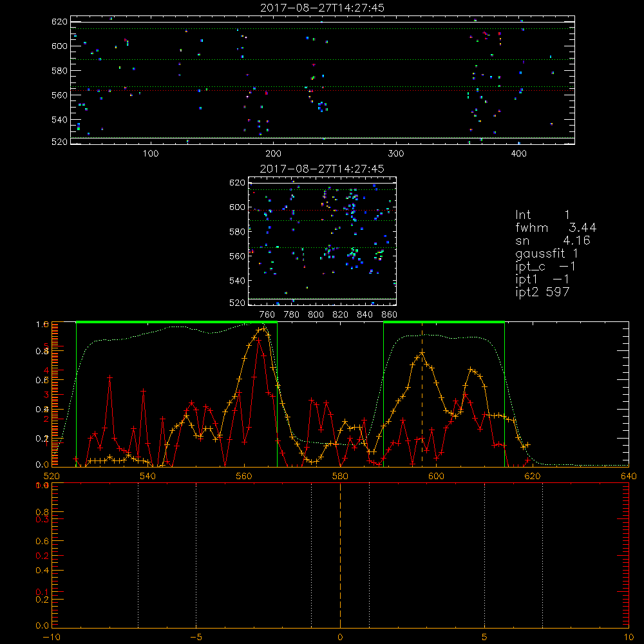Click x-axis label '200' on the upper panel
This screenshot has width=644, height=644.
point(273,153)
